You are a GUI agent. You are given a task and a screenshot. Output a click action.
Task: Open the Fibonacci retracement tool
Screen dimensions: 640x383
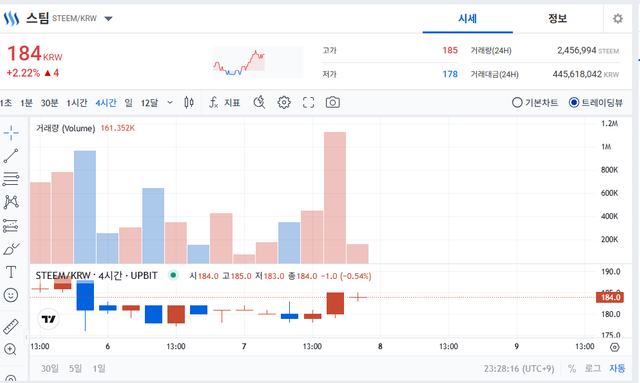11,179
